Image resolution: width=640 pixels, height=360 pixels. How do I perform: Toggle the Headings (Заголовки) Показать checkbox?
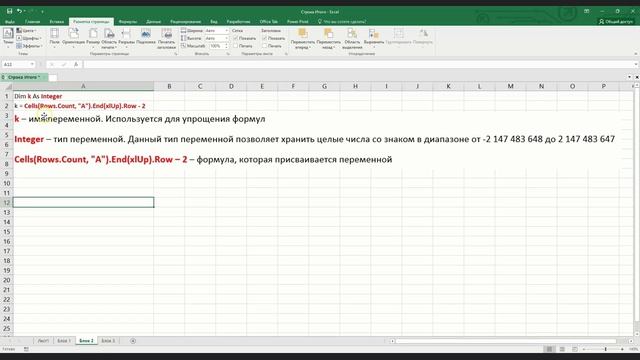(264, 38)
